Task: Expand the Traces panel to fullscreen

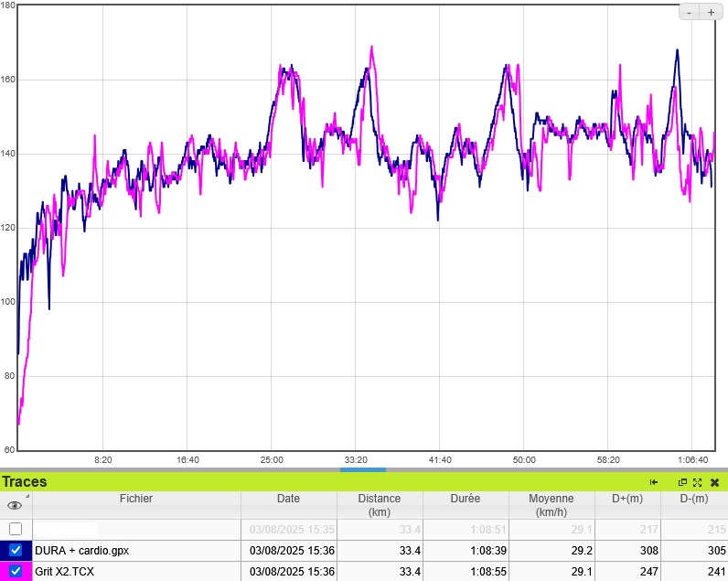Action: [697, 482]
